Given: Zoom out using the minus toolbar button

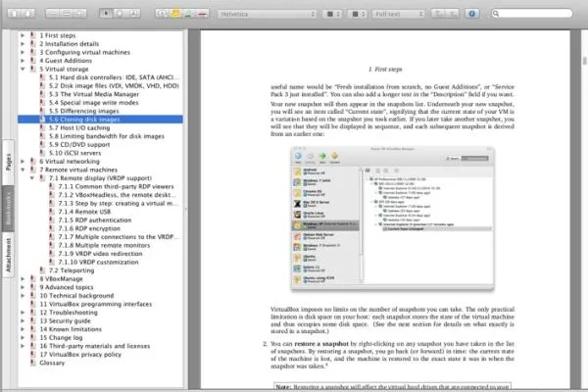Looking at the screenshot, I should [x=53, y=14].
